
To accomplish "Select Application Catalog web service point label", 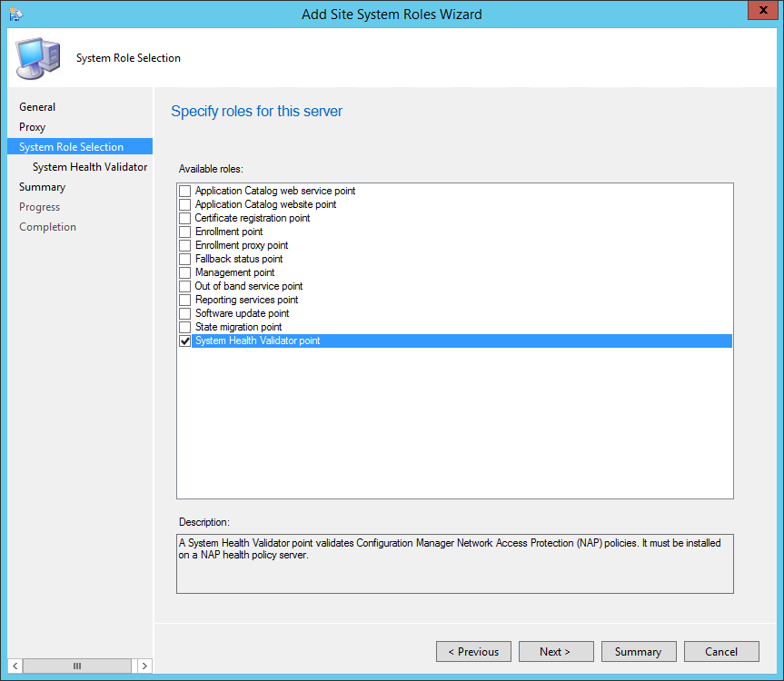I will click(275, 191).
